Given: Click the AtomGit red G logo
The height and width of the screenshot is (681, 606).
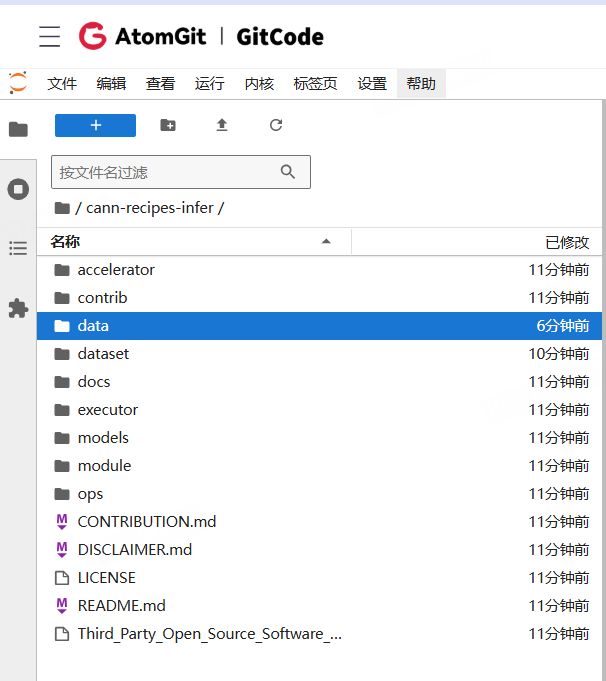Looking at the screenshot, I should 93,36.
